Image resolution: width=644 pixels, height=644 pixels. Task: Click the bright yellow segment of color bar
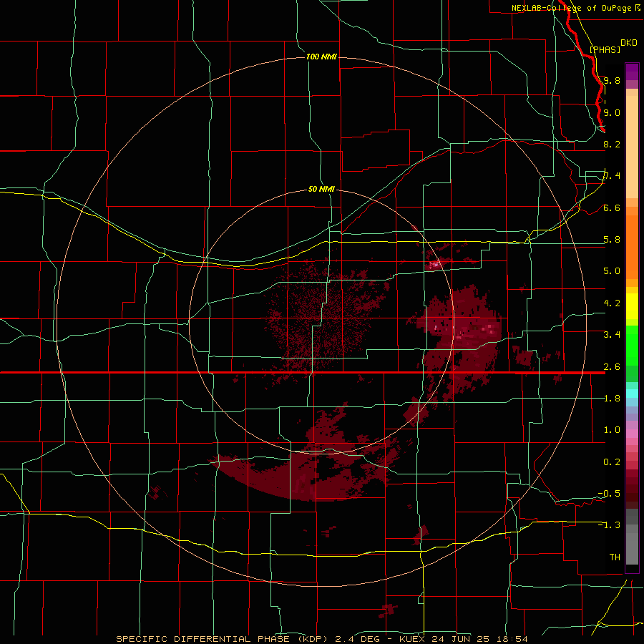[632, 306]
